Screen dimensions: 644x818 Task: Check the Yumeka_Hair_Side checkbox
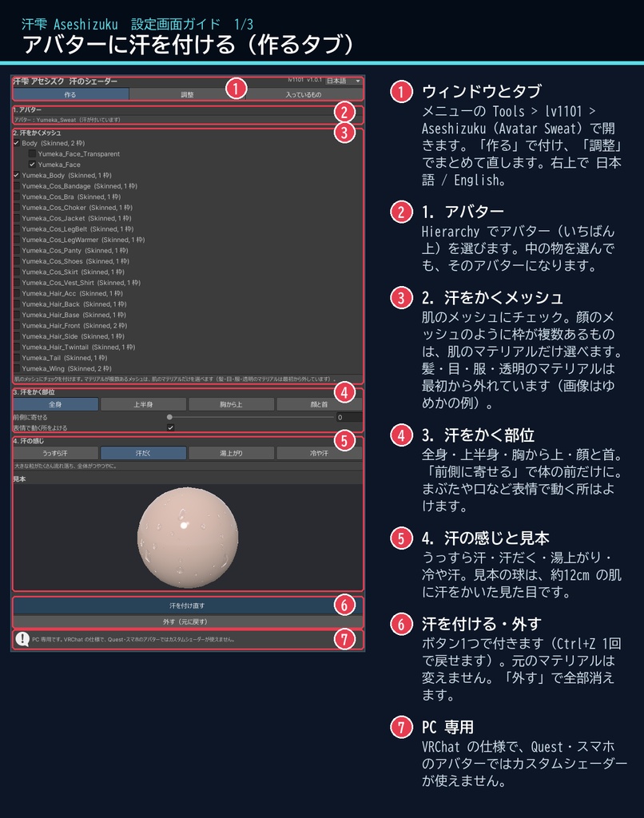[17, 336]
